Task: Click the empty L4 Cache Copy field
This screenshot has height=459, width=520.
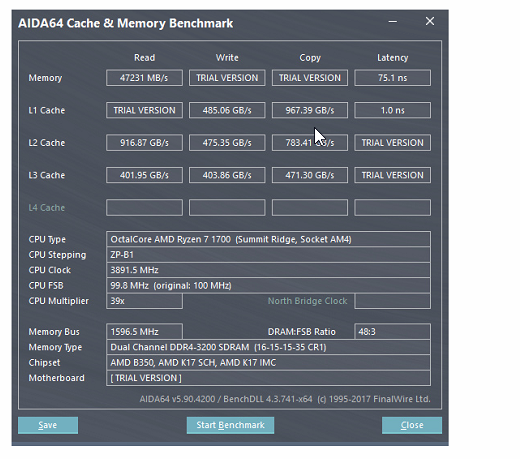Action: [310, 208]
